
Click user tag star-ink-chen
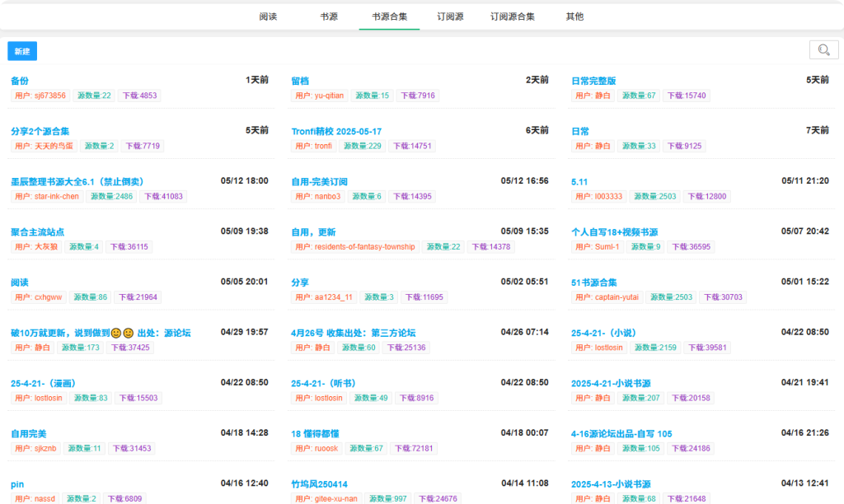(x=47, y=196)
